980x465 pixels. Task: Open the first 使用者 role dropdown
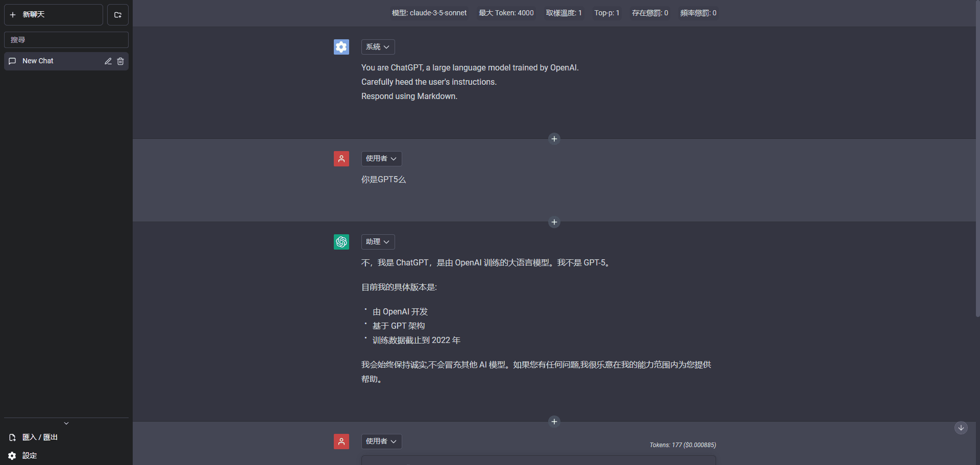[382, 159]
